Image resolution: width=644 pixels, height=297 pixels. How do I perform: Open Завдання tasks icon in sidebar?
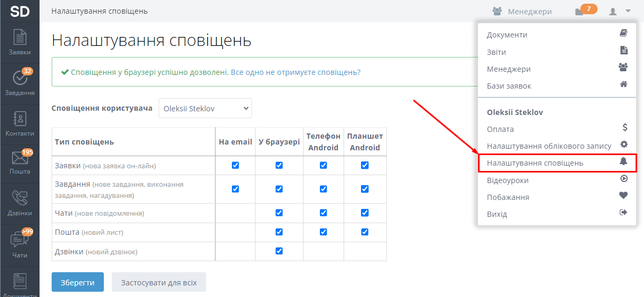click(19, 82)
